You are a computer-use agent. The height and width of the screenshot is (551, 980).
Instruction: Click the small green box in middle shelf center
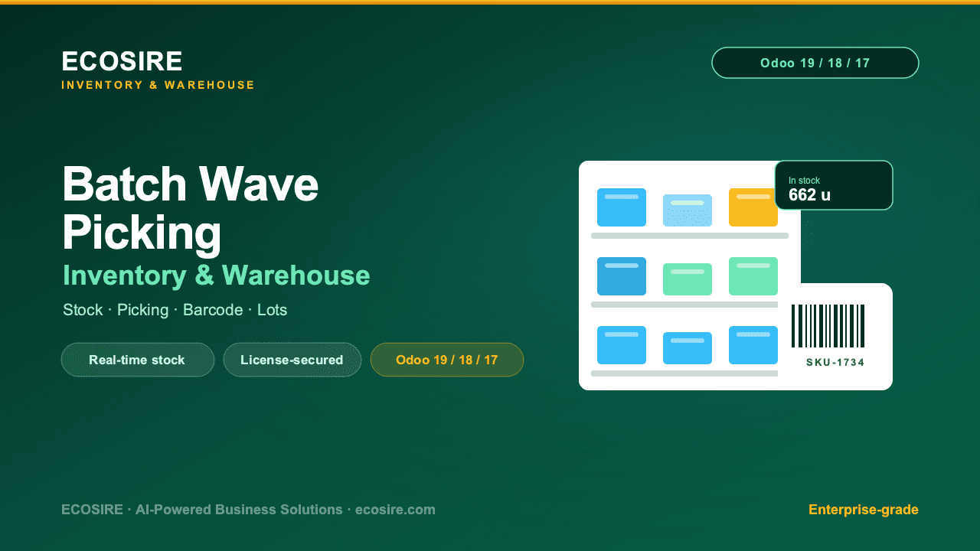[688, 279]
